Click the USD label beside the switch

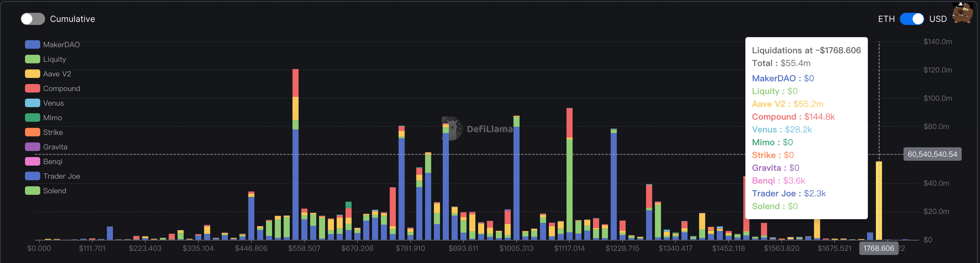(938, 19)
